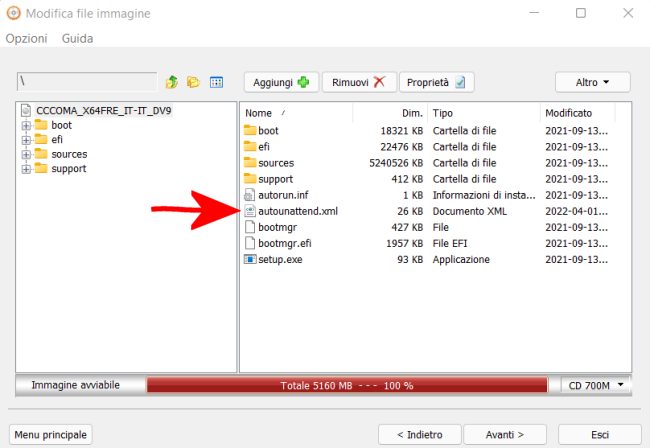Click the setup.exe application icon
This screenshot has width=650, height=448.
pyautogui.click(x=250, y=259)
